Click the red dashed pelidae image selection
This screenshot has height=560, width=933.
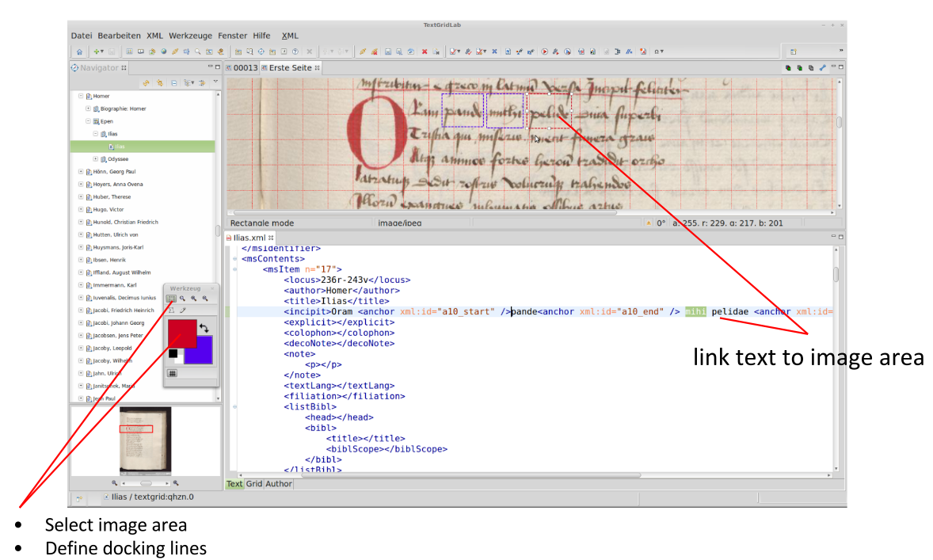click(549, 111)
